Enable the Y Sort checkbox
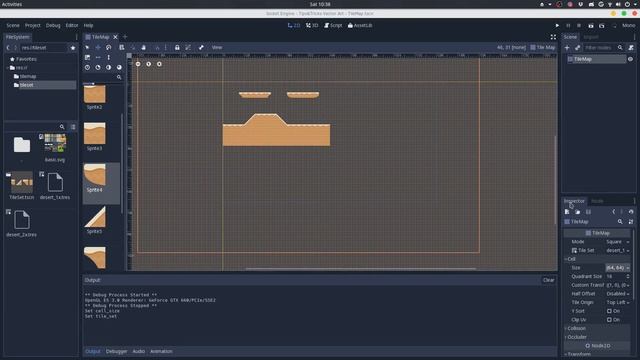 point(609,311)
